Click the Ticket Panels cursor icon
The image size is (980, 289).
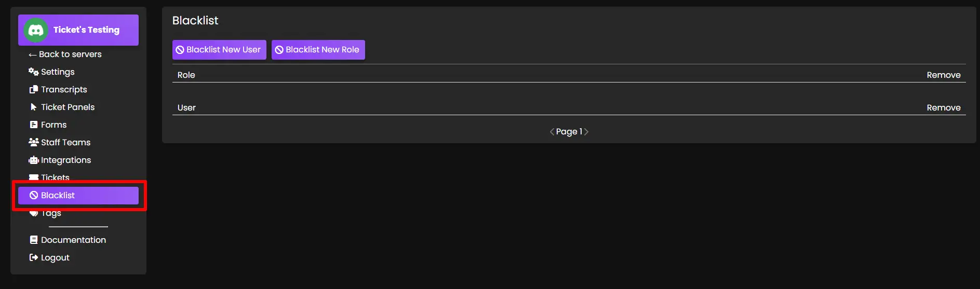click(x=34, y=107)
